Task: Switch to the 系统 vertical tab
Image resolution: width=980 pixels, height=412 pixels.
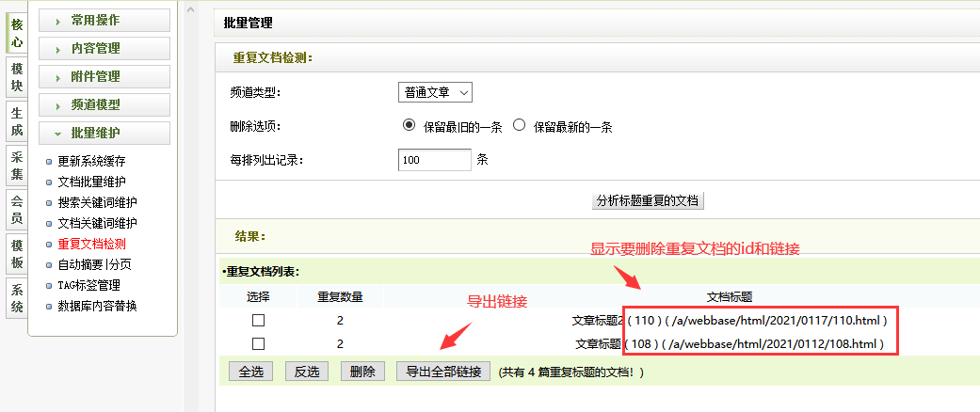Action: coord(17,298)
